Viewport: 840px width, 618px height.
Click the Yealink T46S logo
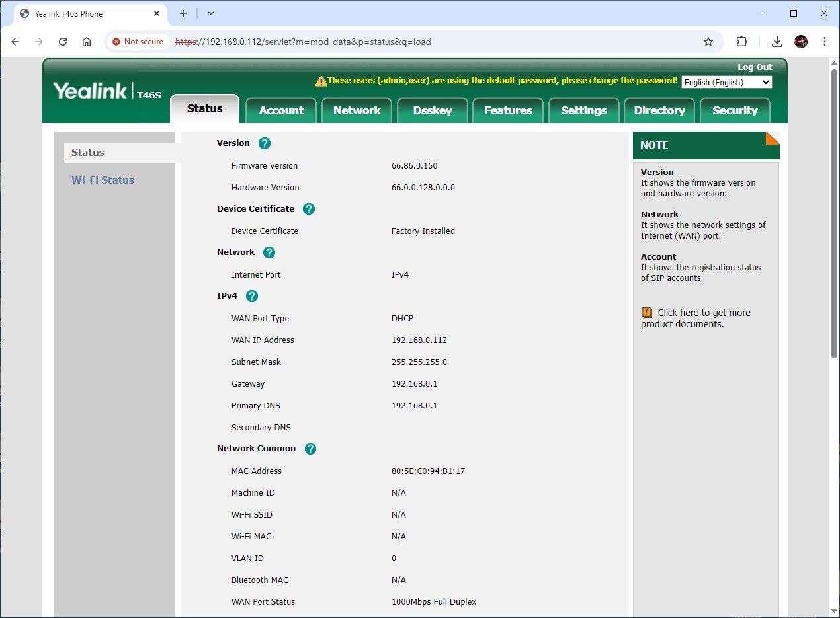[107, 91]
